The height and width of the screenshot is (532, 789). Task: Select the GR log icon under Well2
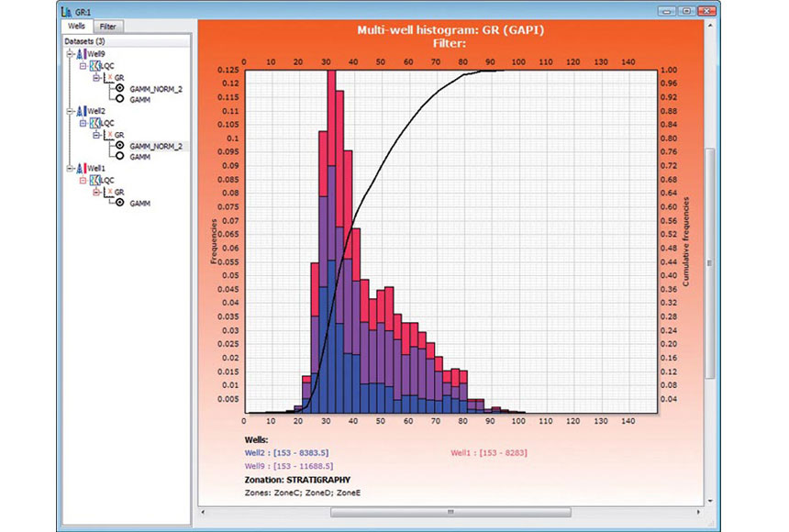[x=108, y=133]
